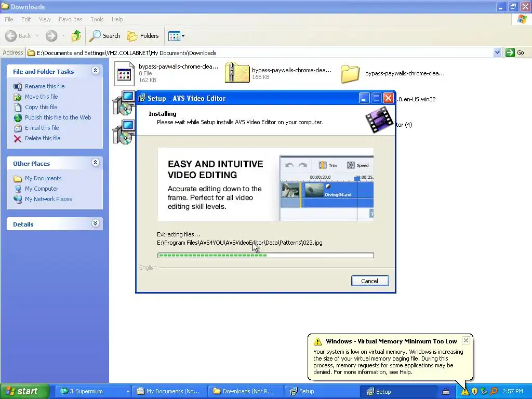The height and width of the screenshot is (399, 532).
Task: Click the yellow warning tray icon
Action: [465, 392]
